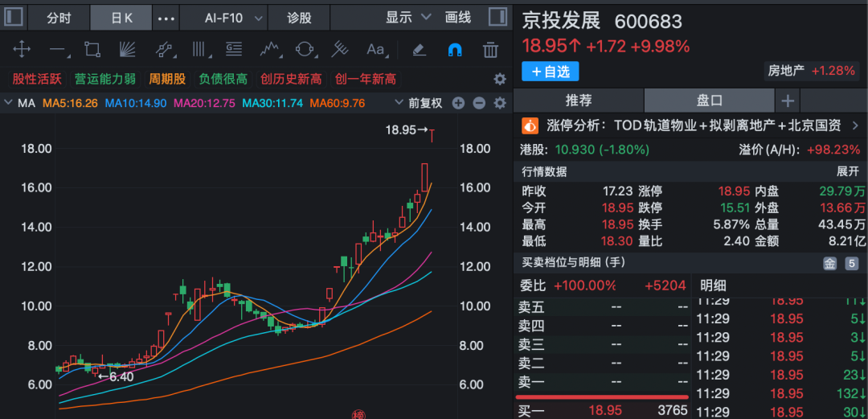Click the 18.95 high price marker on chart
Viewport: 868px width, 419px height.
pyautogui.click(x=407, y=130)
